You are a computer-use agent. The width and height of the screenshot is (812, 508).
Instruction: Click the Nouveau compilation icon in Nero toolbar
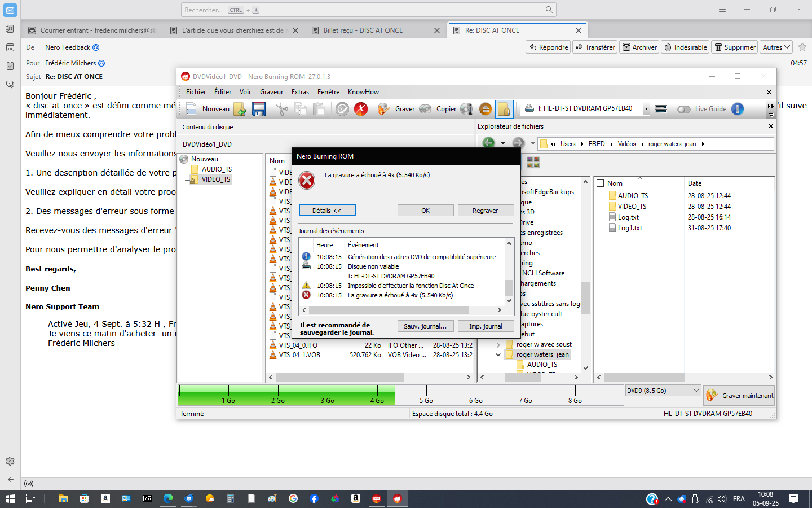(x=192, y=109)
